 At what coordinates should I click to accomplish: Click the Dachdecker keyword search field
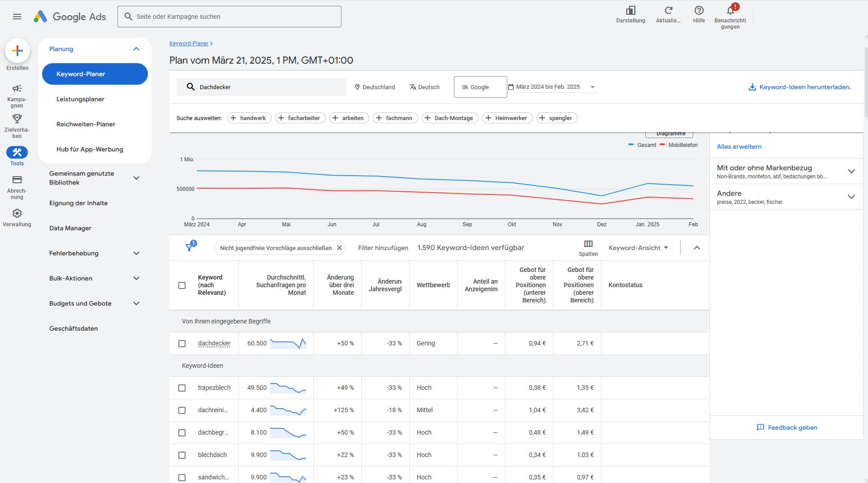tap(261, 87)
